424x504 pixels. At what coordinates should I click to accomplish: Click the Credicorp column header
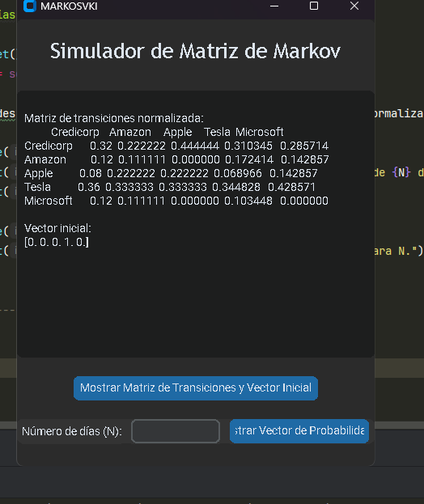[75, 132]
